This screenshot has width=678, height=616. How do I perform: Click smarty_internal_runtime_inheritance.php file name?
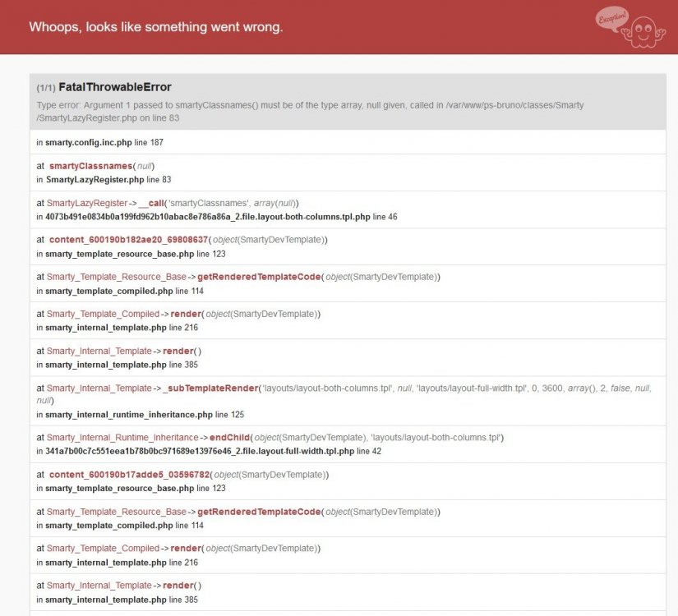(129, 415)
